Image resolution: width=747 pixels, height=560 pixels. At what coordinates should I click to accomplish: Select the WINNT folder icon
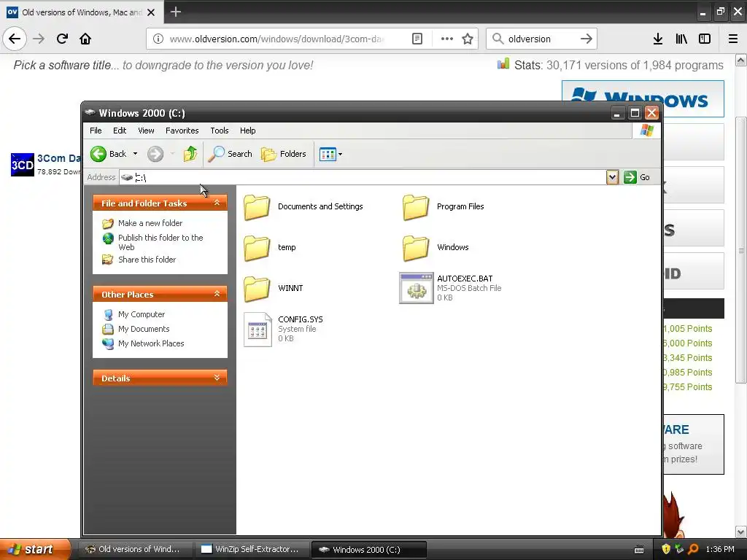(x=258, y=289)
